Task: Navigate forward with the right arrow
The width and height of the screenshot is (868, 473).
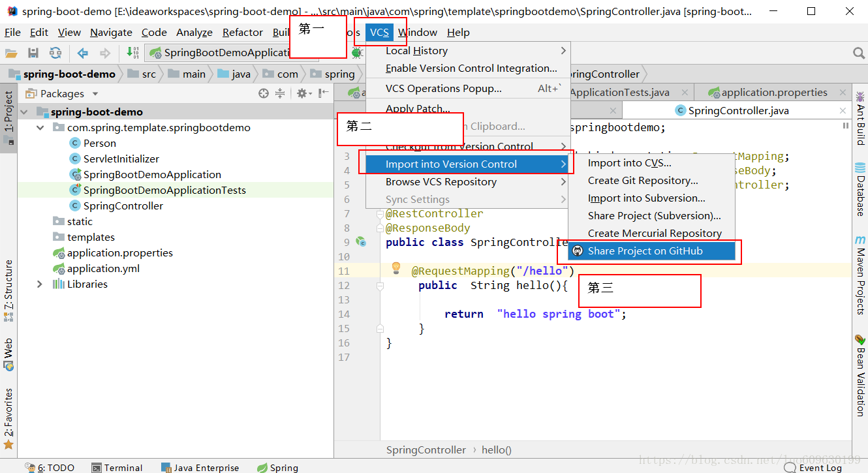Action: coord(104,53)
